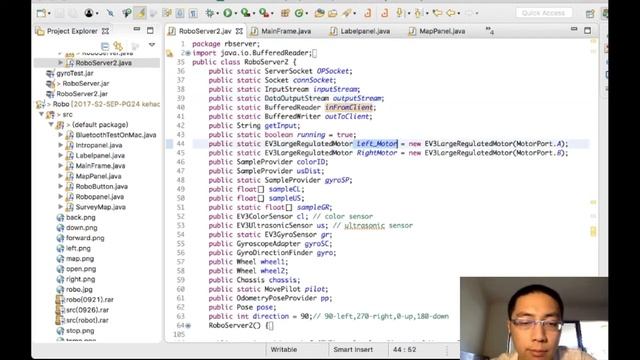The height and width of the screenshot is (360, 640).
Task: Open gyroTest.jar in the tree
Action: coord(75,73)
